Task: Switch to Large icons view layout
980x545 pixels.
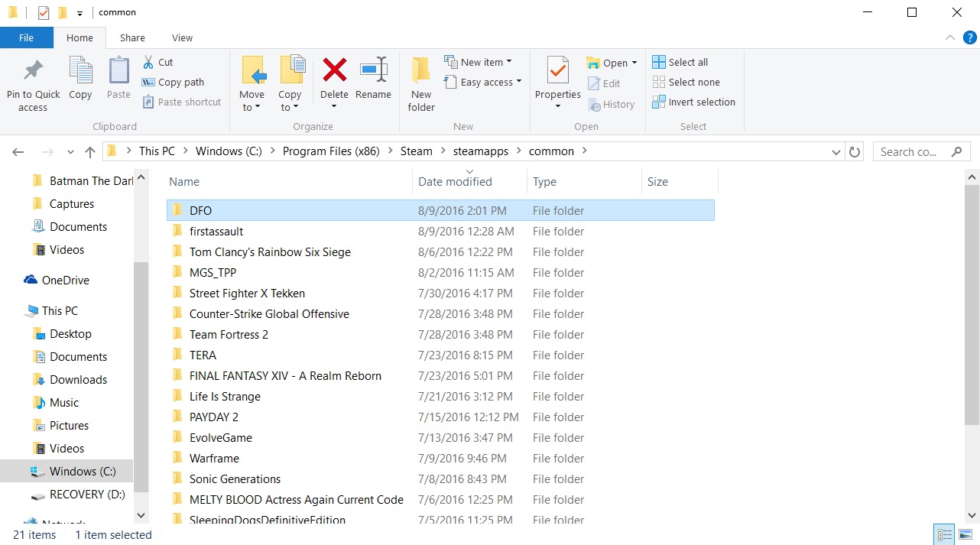Action: pyautogui.click(x=965, y=534)
